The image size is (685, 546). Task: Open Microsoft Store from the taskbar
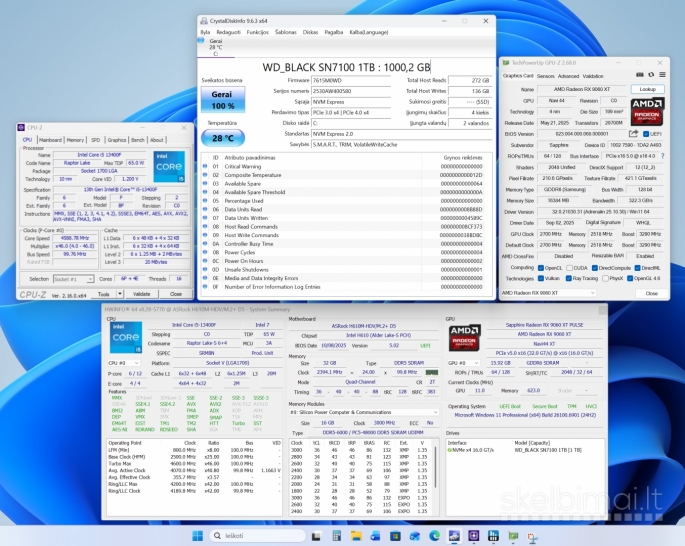point(395,536)
